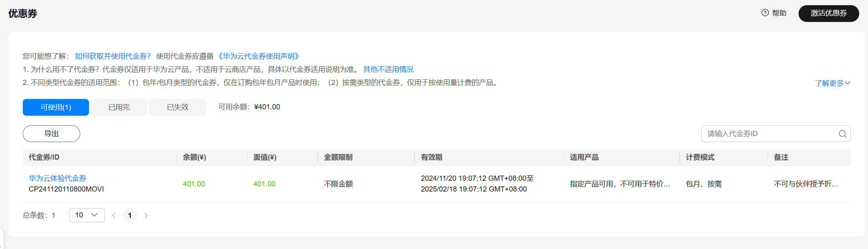This screenshot has width=868, height=249.
Task: Click truncated 备注 cell text
Action: coord(806,184)
